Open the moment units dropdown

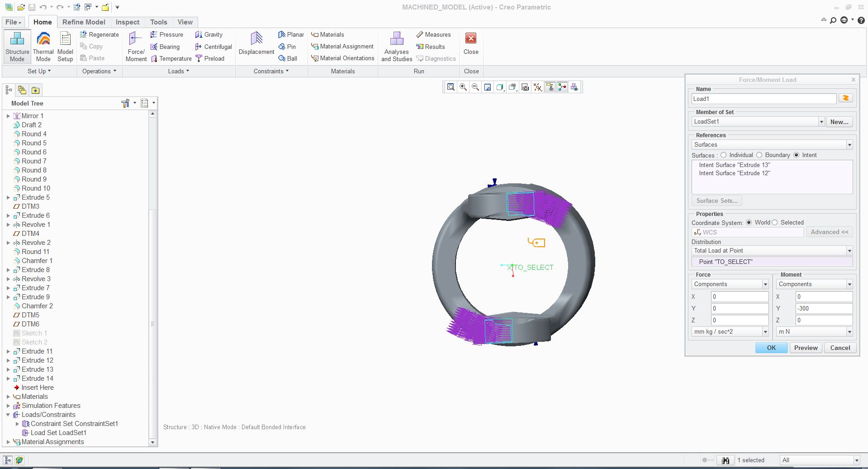click(x=849, y=332)
